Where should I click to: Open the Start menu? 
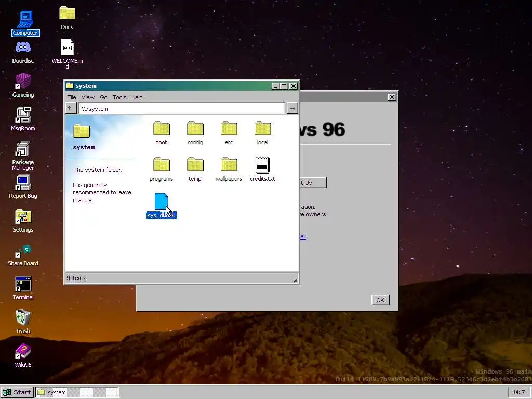point(17,392)
